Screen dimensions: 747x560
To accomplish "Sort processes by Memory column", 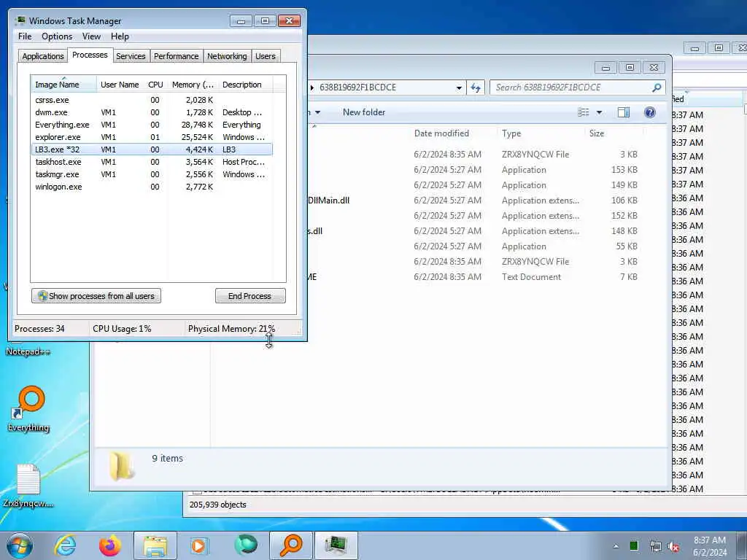I will 193,85.
